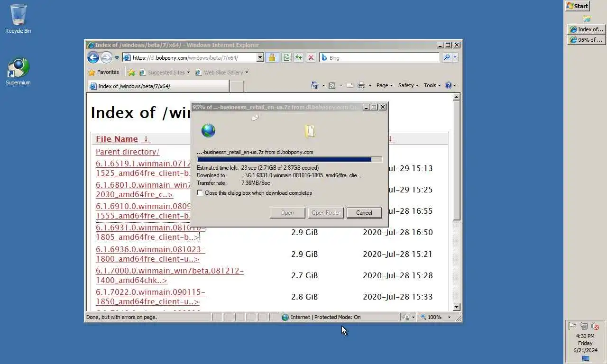The height and width of the screenshot is (364, 607).
Task: Open the 6.1.6931.0.winmain.081016 file link
Action: pyautogui.click(x=150, y=232)
